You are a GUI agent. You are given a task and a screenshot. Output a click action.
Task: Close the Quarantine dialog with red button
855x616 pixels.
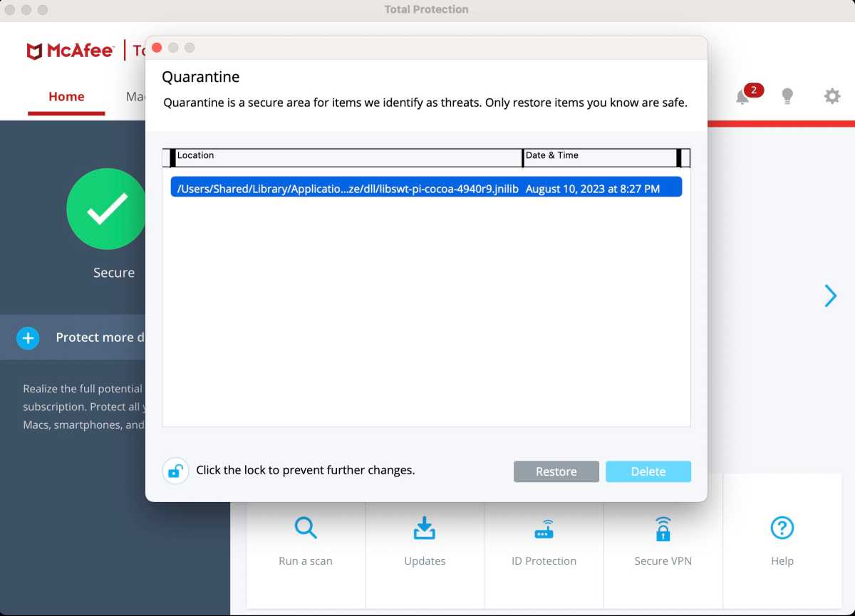(x=157, y=48)
